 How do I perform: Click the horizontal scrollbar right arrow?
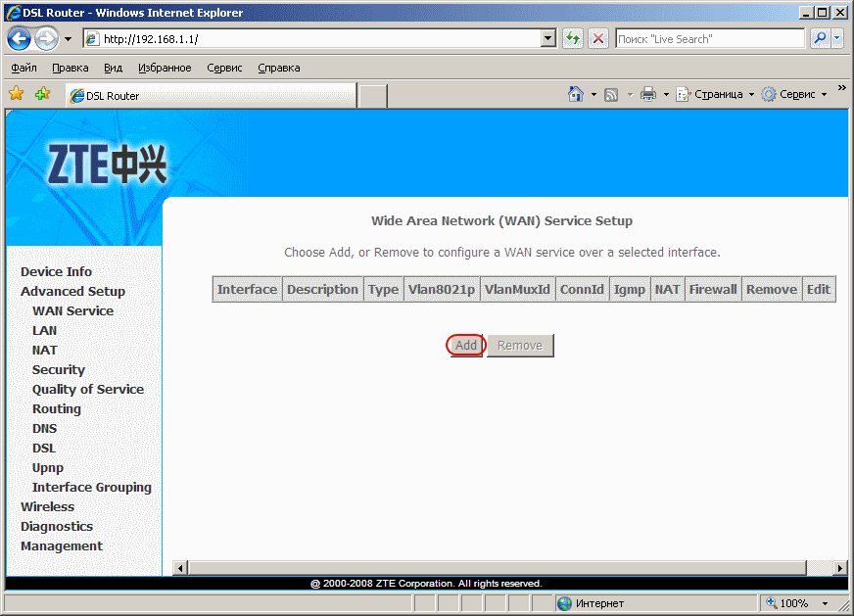(x=840, y=568)
